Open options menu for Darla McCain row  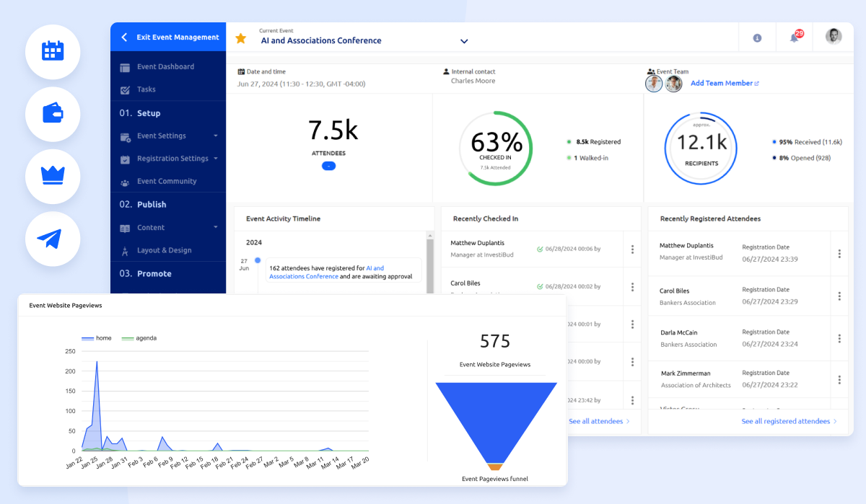839,338
